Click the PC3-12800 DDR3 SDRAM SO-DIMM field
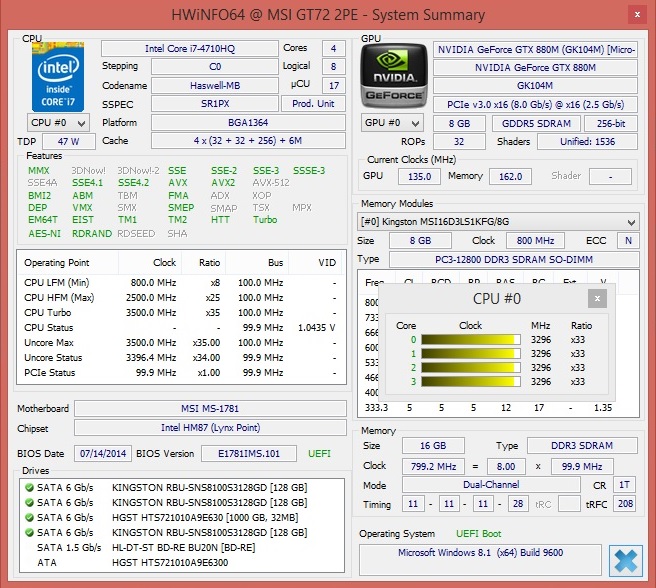Viewport: 656px width, 588px height. pos(514,259)
